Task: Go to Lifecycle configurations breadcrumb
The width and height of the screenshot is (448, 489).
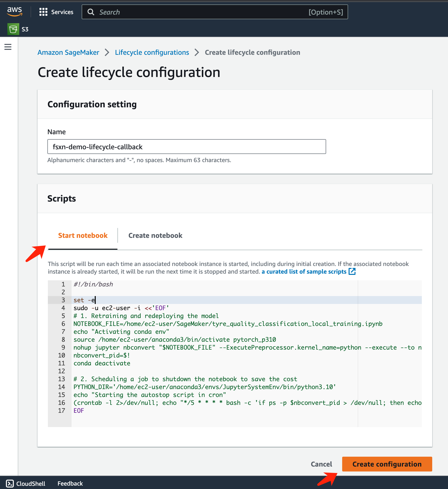Action: pos(152,52)
